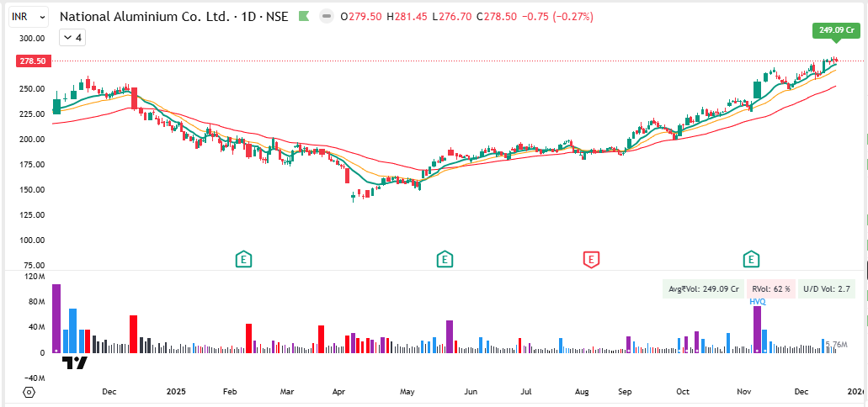This screenshot has width=868, height=407.
Task: Click the C278.50 close price value
Action: coord(496,17)
